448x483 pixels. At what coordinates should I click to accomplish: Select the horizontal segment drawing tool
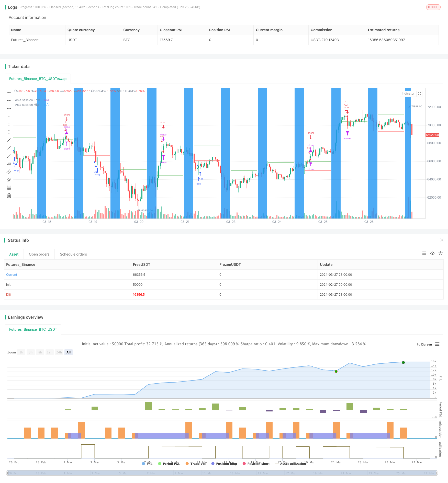9,108
